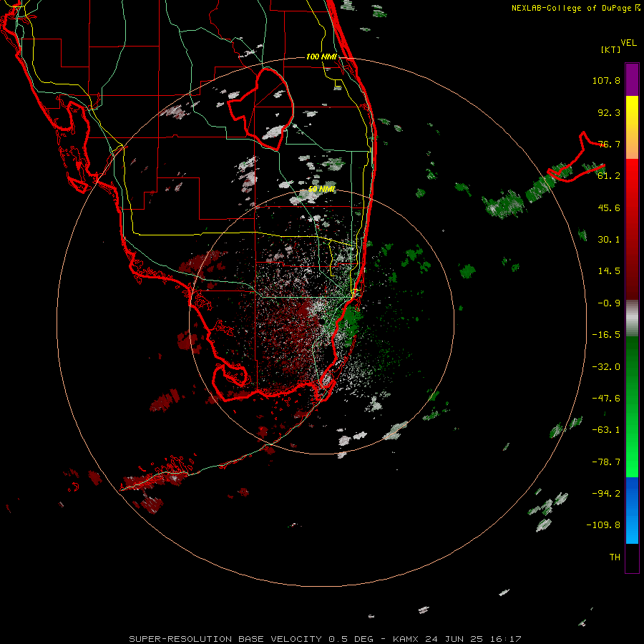This screenshot has height=644, width=644.
Task: Click the 107.8 scale value
Action: (x=606, y=80)
